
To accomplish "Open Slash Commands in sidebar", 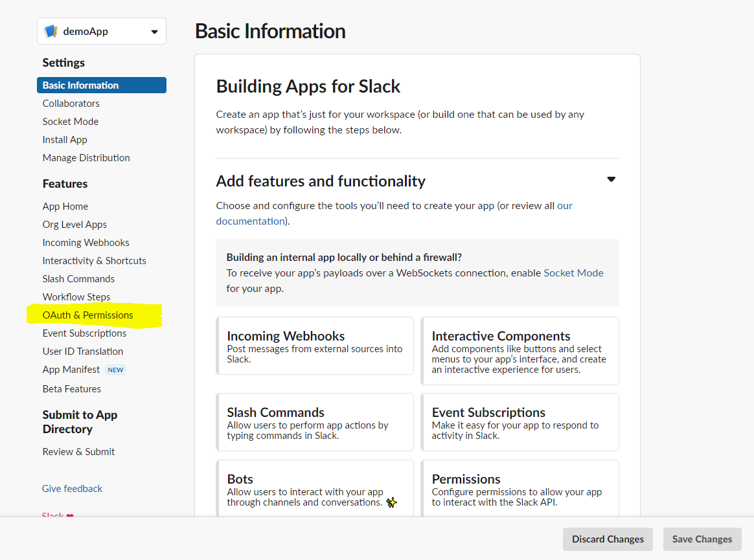I will point(78,279).
